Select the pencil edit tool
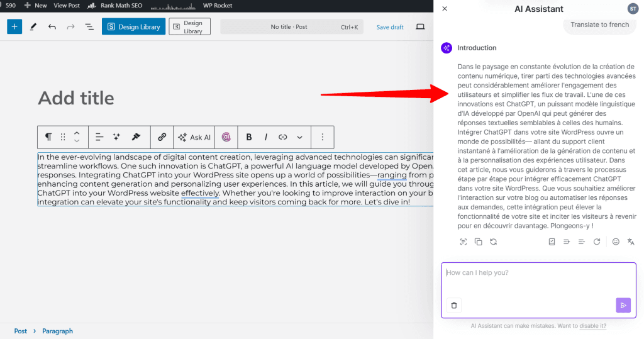 click(x=33, y=26)
